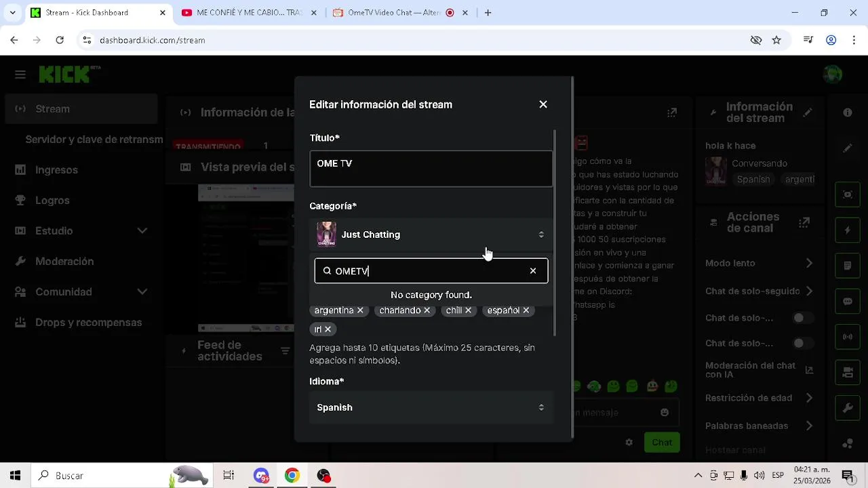868x488 pixels.
Task: Click the Conversando category label
Action: (759, 163)
